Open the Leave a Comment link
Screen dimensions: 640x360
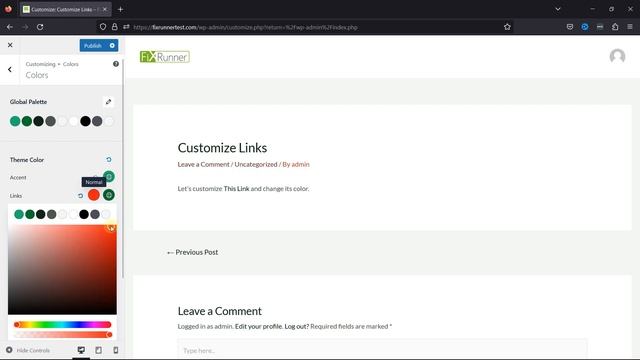pyautogui.click(x=203, y=164)
